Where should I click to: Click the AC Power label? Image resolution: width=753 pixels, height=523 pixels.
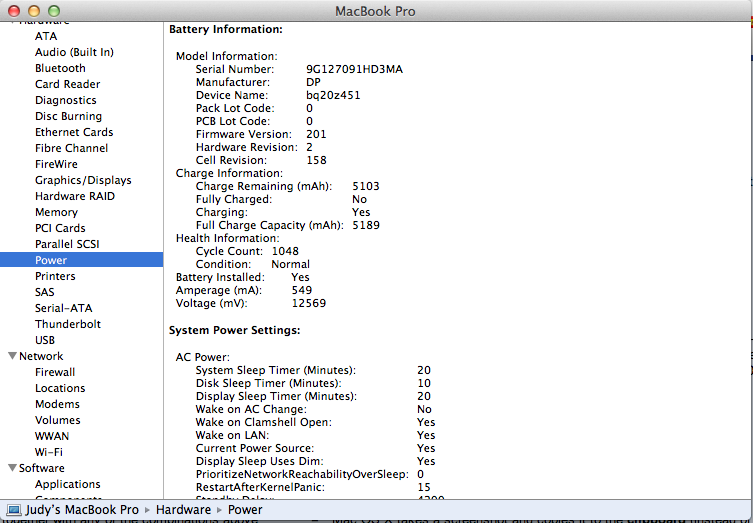203,357
